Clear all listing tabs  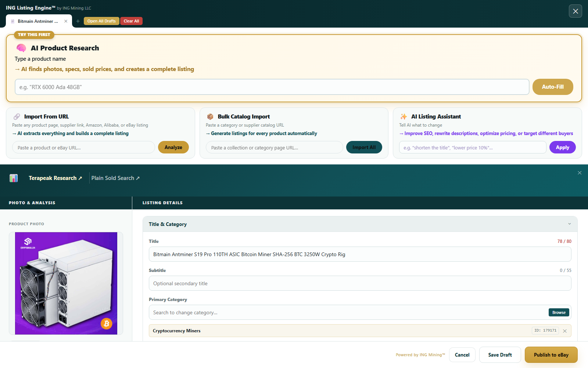click(131, 21)
